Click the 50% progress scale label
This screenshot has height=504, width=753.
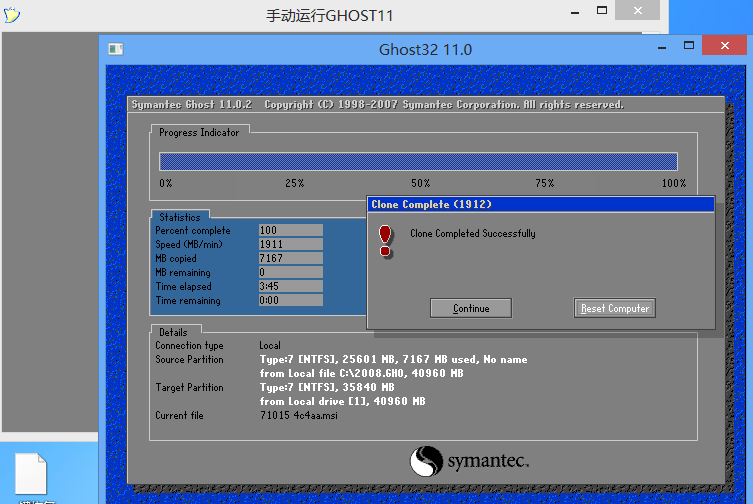coord(420,183)
